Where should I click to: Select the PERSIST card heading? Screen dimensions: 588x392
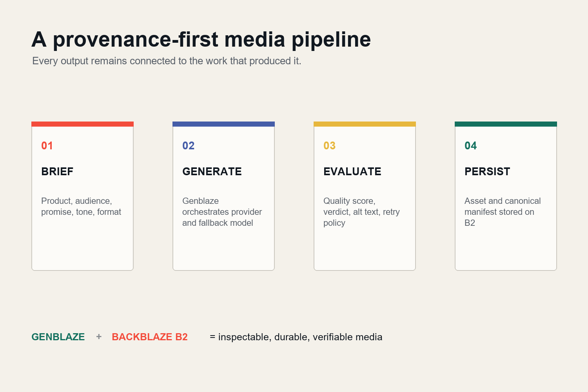coord(487,171)
